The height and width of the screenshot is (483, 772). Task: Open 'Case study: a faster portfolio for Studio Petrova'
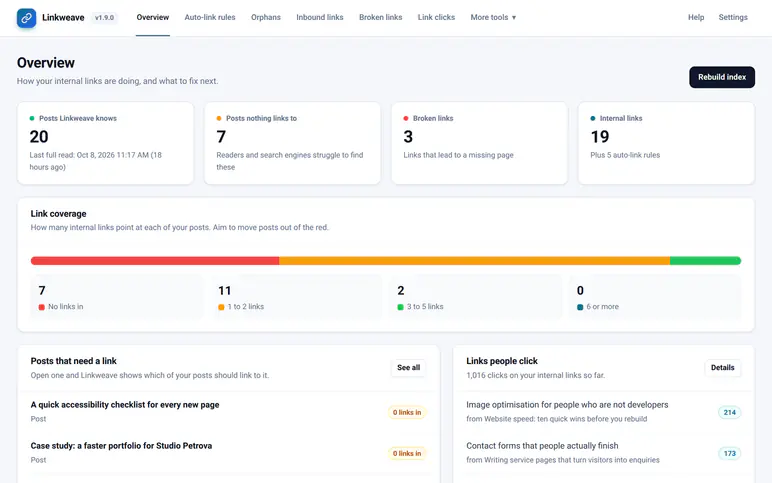(x=121, y=446)
